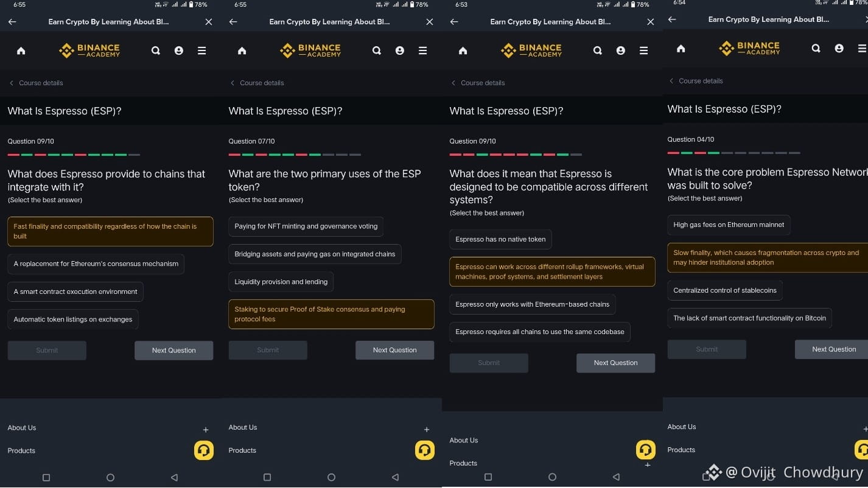Tap home icon on "provide to chains" screen
The width and height of the screenshot is (868, 488).
coord(21,51)
